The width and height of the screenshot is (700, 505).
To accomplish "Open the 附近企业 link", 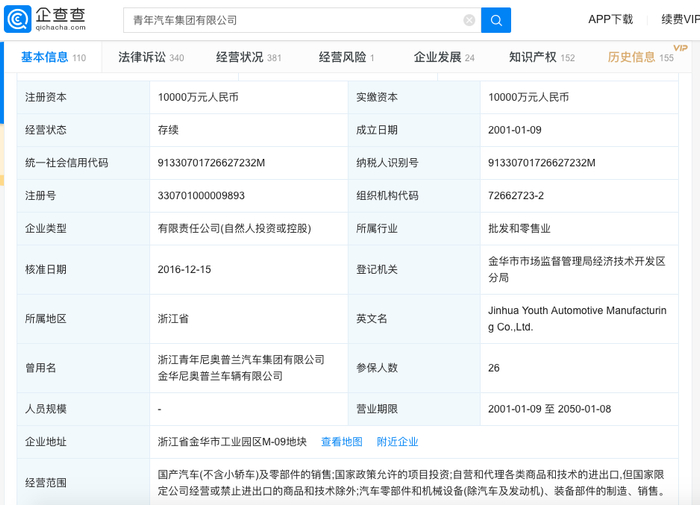I will (x=397, y=441).
